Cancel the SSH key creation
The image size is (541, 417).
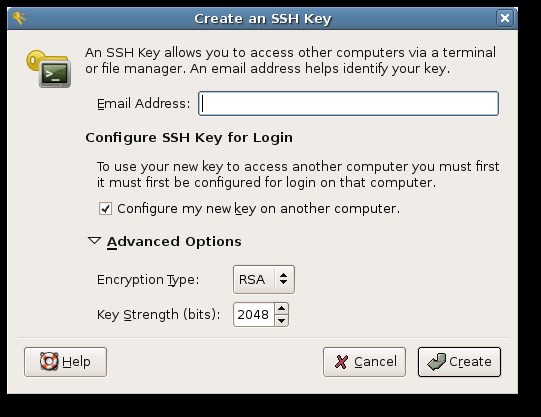[x=364, y=362]
